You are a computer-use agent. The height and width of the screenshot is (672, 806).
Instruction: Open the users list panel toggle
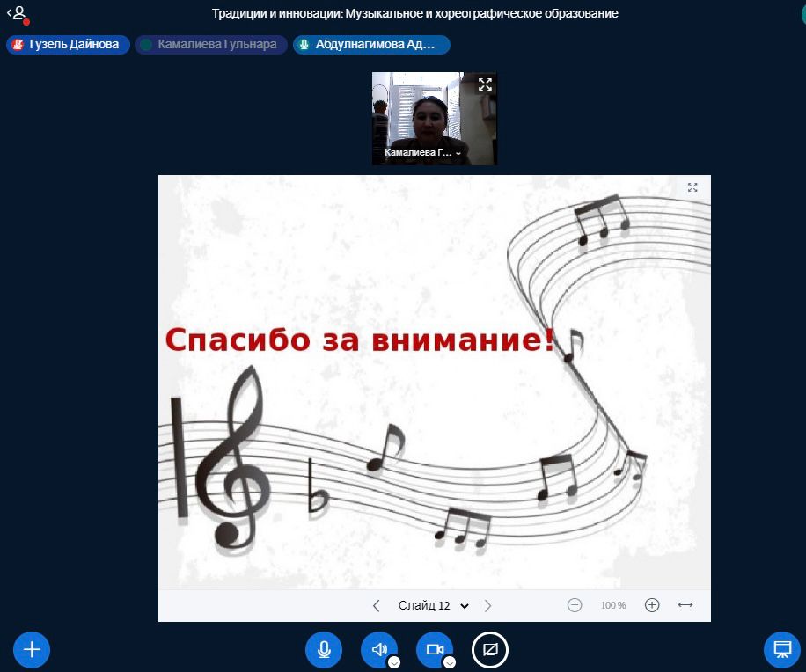click(17, 14)
